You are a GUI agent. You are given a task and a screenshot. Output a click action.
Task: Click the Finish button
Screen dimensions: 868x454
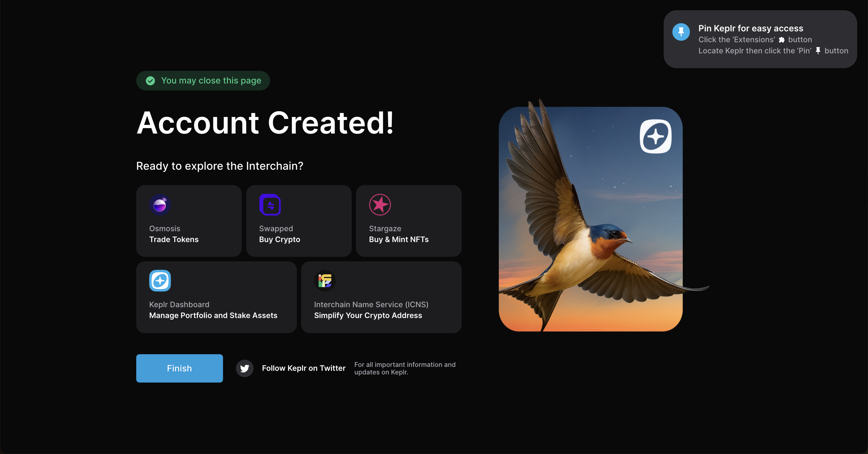(x=179, y=368)
